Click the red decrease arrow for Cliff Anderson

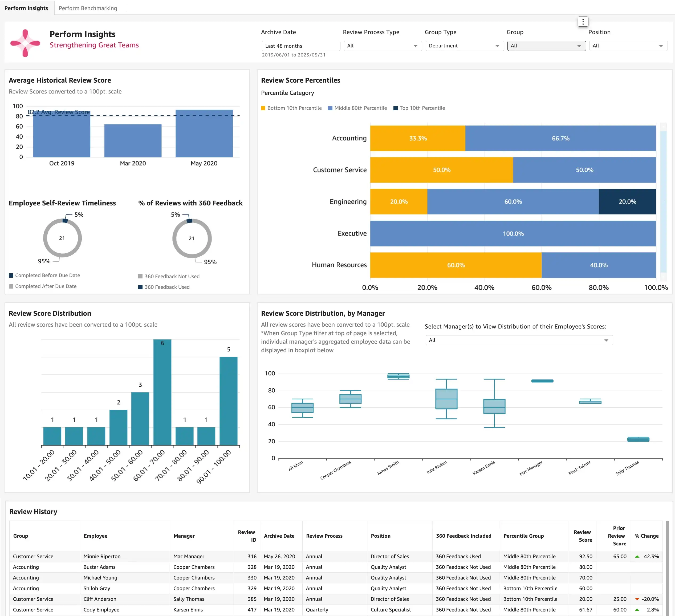point(637,599)
